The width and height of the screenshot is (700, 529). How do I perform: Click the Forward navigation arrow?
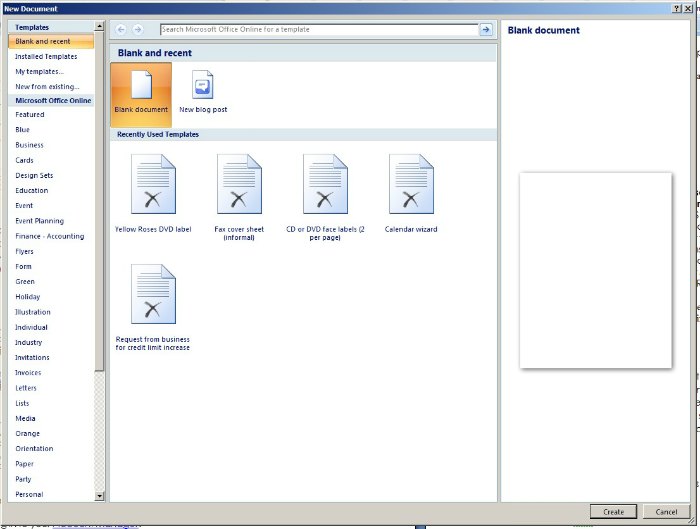[138, 29]
